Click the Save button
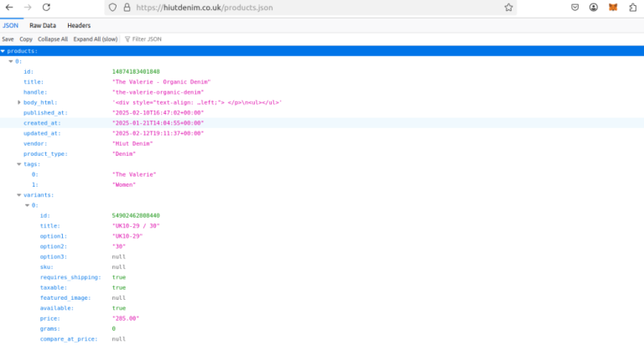Screen dimensions: 644x345 [8, 39]
